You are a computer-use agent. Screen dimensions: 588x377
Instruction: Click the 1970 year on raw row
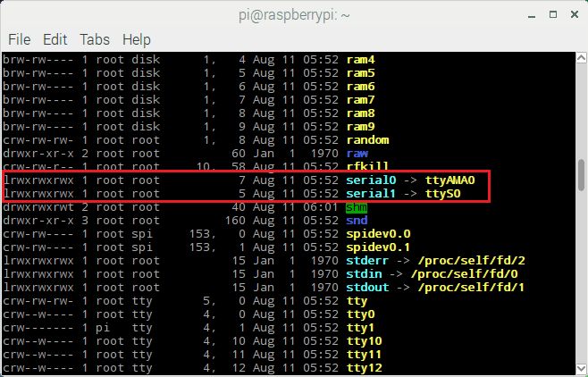(x=324, y=154)
